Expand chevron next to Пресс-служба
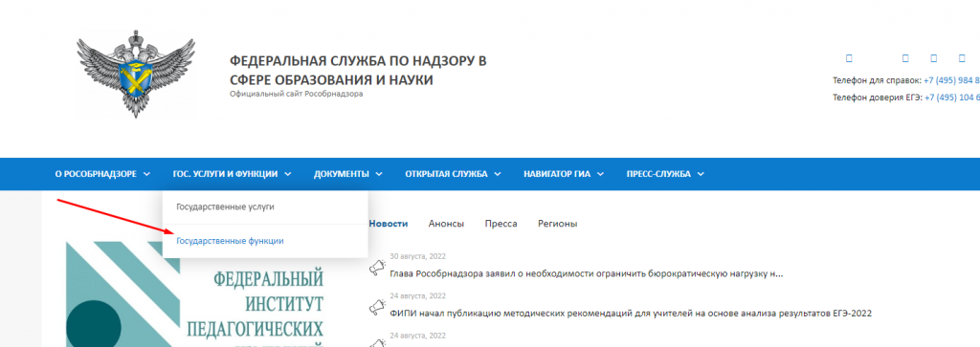 [701, 175]
